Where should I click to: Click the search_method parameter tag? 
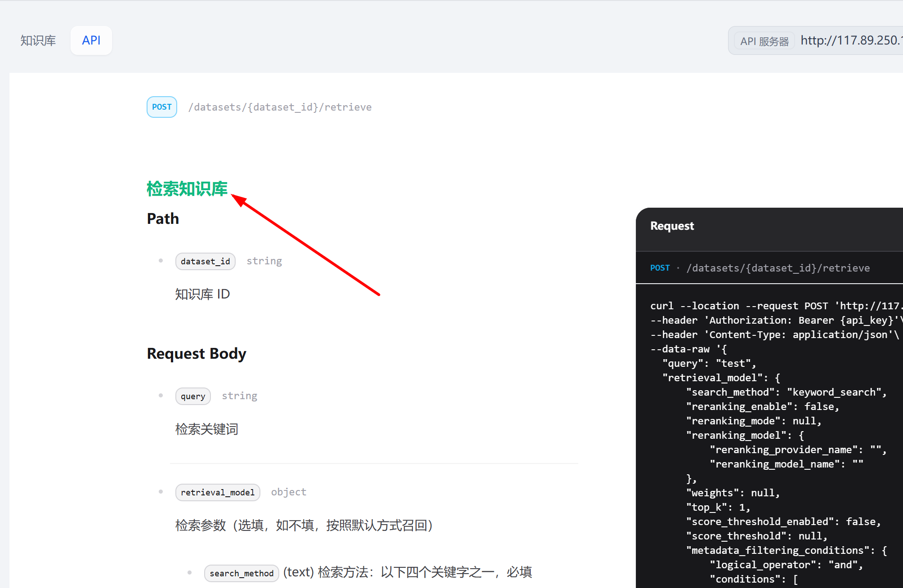tap(241, 573)
